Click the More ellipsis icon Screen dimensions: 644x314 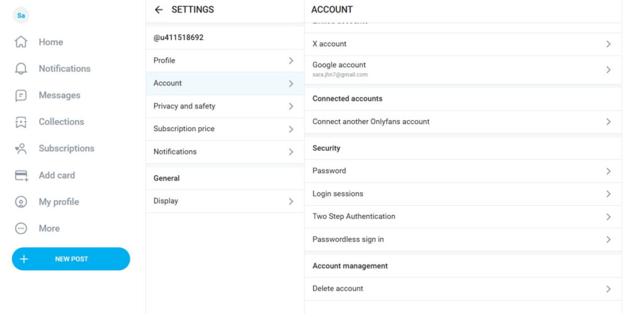[21, 229]
